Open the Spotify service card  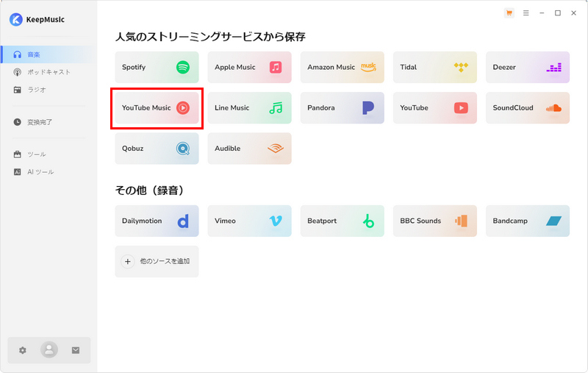[x=157, y=67]
